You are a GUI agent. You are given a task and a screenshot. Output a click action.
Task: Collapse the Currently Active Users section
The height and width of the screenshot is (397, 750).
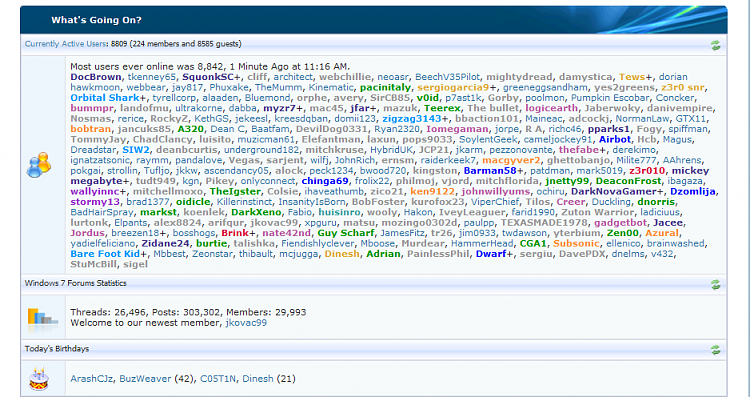point(715,45)
